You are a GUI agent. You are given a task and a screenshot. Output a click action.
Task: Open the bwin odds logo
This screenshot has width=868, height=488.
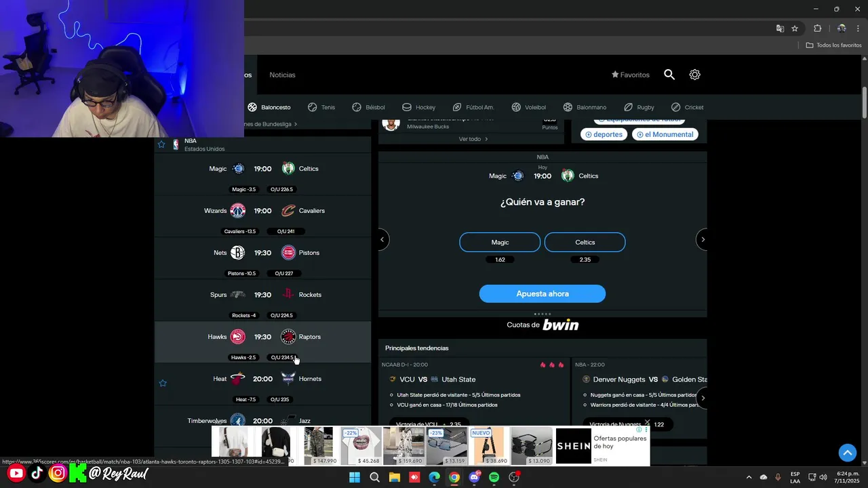(x=560, y=325)
